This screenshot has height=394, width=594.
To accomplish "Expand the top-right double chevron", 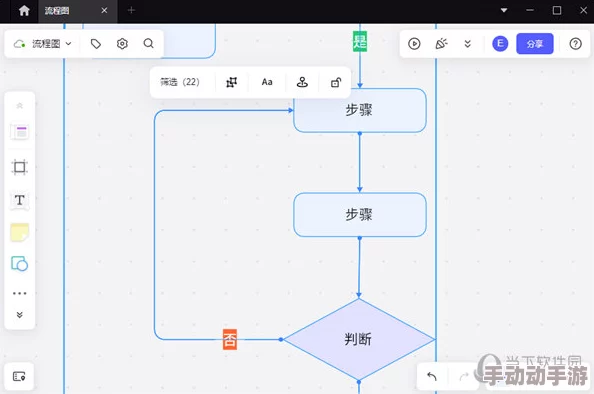I will pos(467,44).
